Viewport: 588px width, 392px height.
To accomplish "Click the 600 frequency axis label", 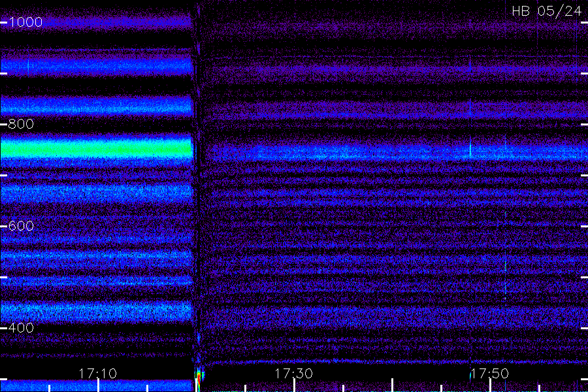I will point(21,226).
